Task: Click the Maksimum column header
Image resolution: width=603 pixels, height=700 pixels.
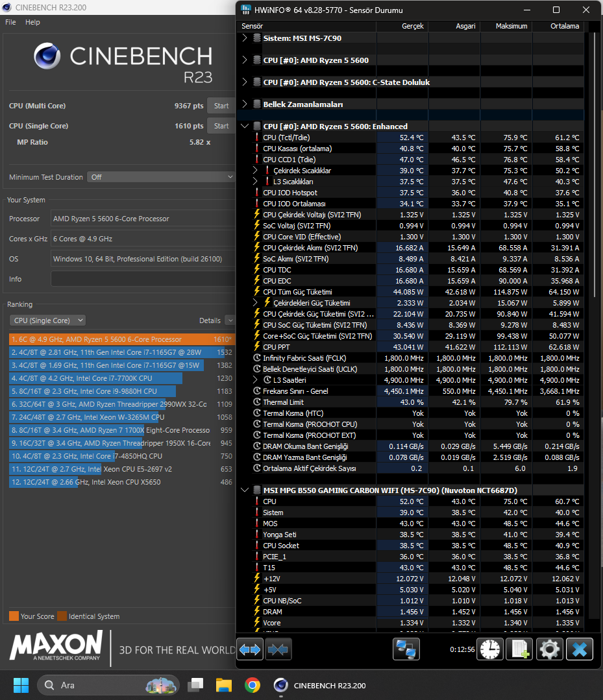Action: (x=506, y=26)
